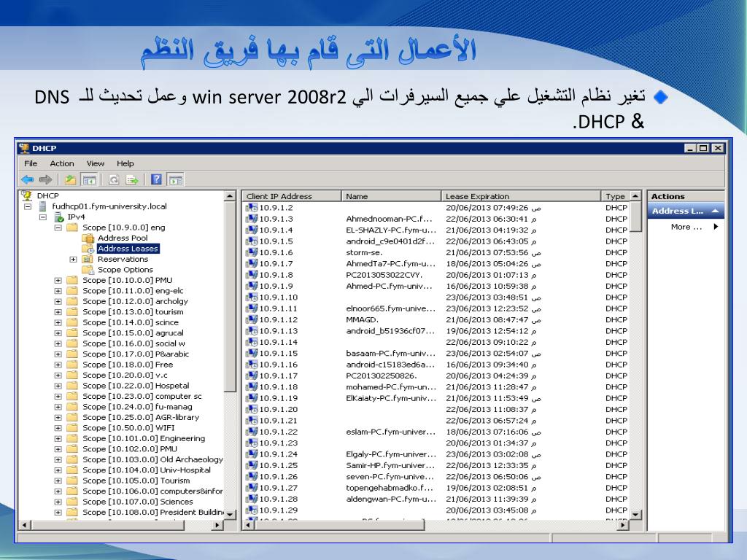Sort by Client IP Address column header

tap(292, 196)
